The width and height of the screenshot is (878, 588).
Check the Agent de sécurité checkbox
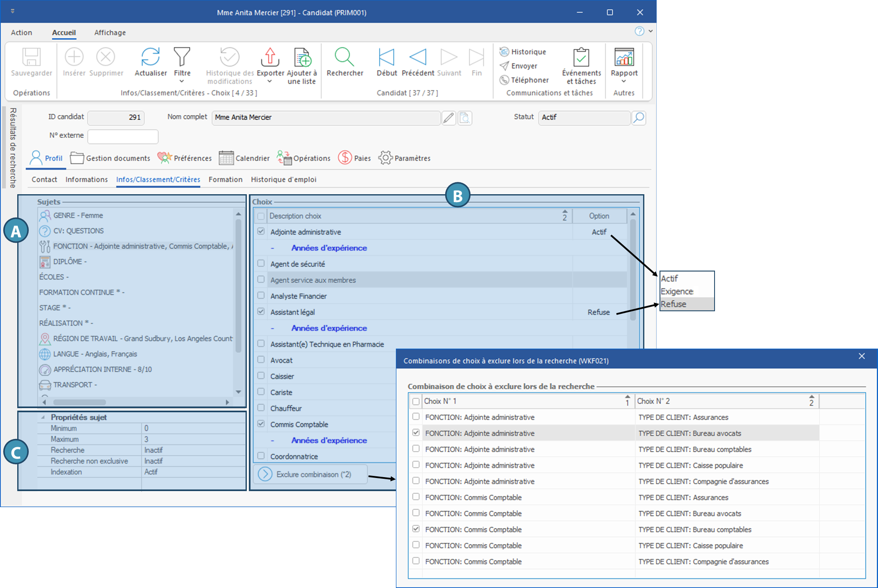point(261,264)
